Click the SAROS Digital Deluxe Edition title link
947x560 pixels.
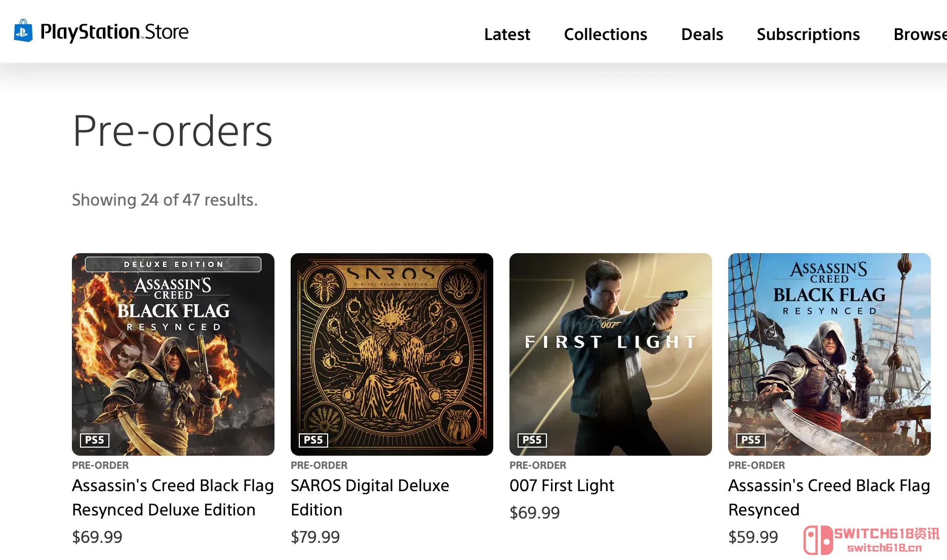click(x=370, y=498)
